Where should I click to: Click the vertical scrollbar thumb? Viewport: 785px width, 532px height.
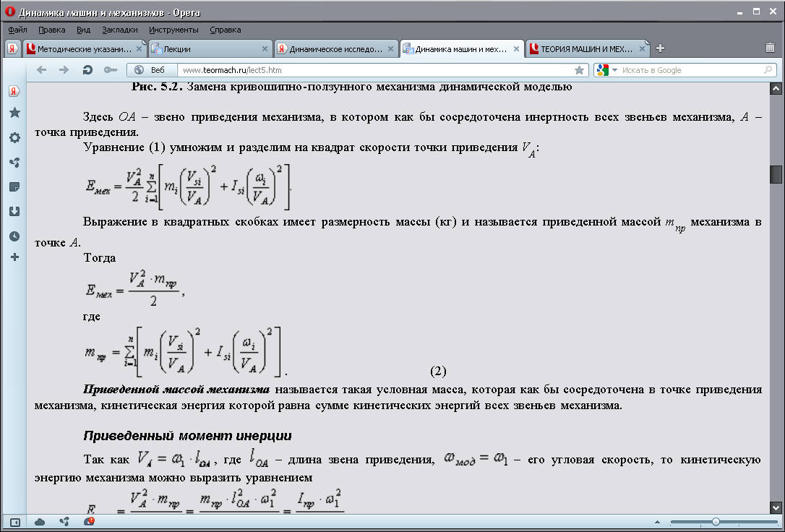click(776, 174)
